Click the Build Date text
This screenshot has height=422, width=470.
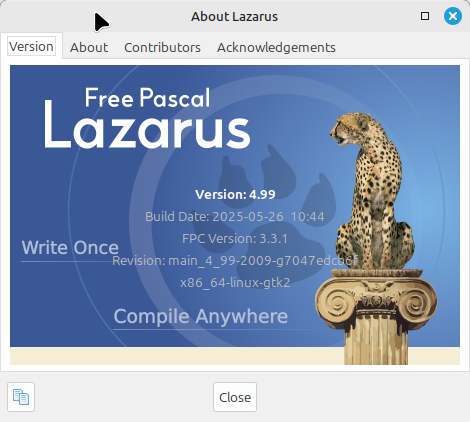(x=235, y=217)
